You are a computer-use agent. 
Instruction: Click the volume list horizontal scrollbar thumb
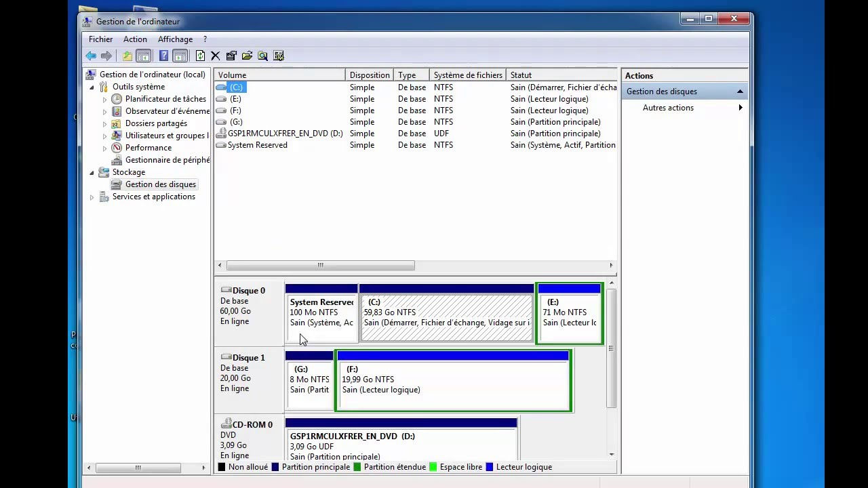[320, 265]
